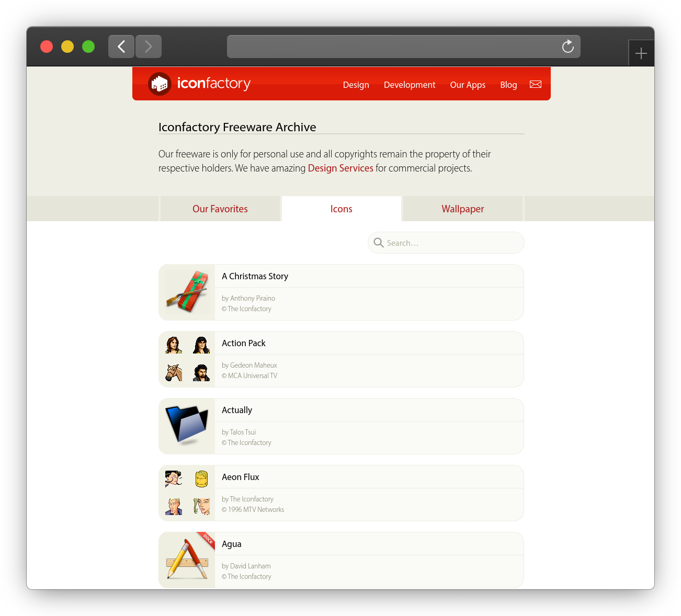
Task: Open the Blog menu item
Action: (508, 85)
